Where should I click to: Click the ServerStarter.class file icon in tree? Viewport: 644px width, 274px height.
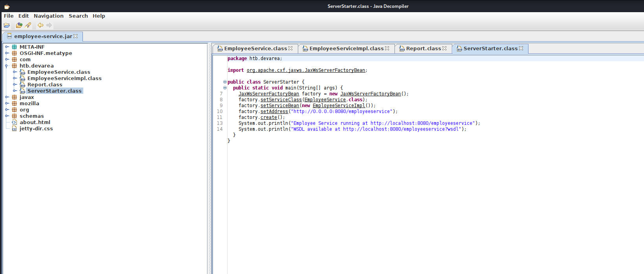(22, 91)
